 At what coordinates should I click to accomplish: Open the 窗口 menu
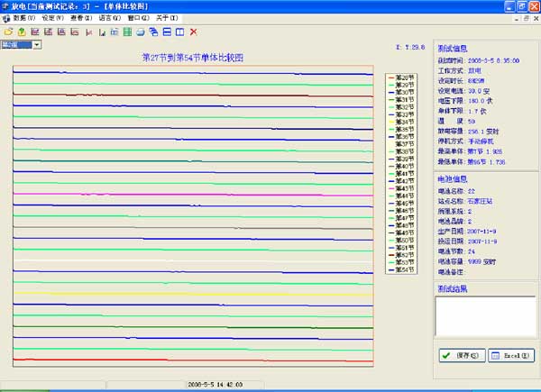(138, 18)
